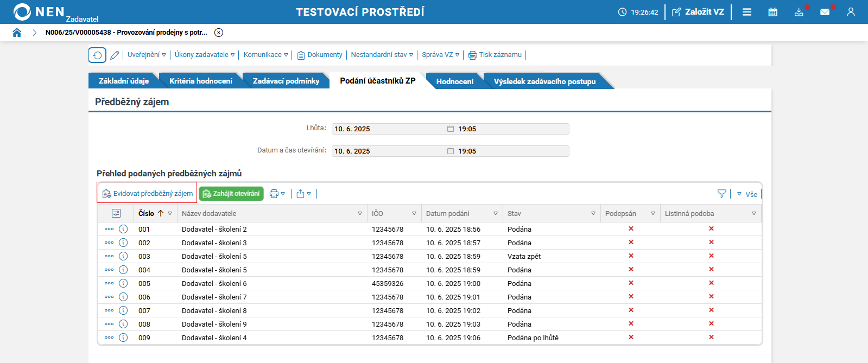Open Podepsán column filter arrow

coord(653,213)
